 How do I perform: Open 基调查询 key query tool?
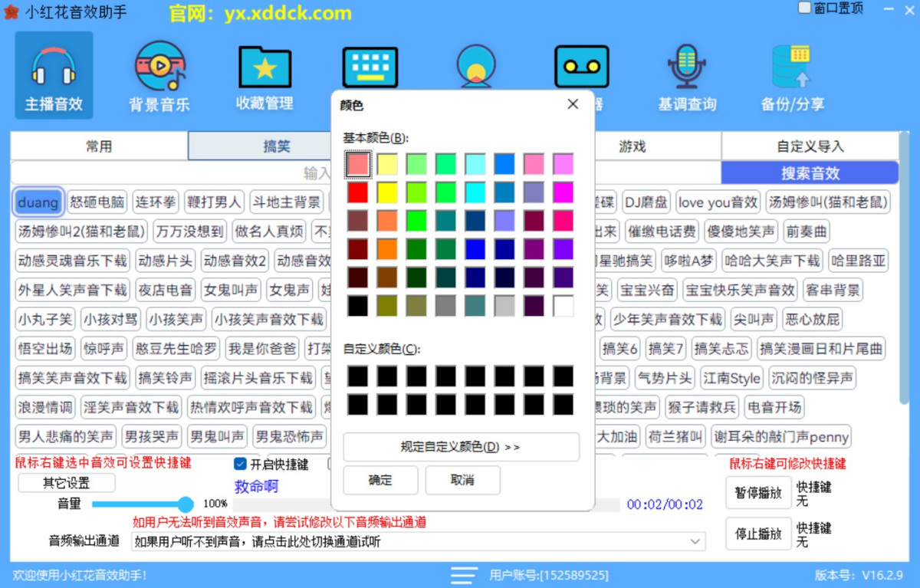(686, 74)
